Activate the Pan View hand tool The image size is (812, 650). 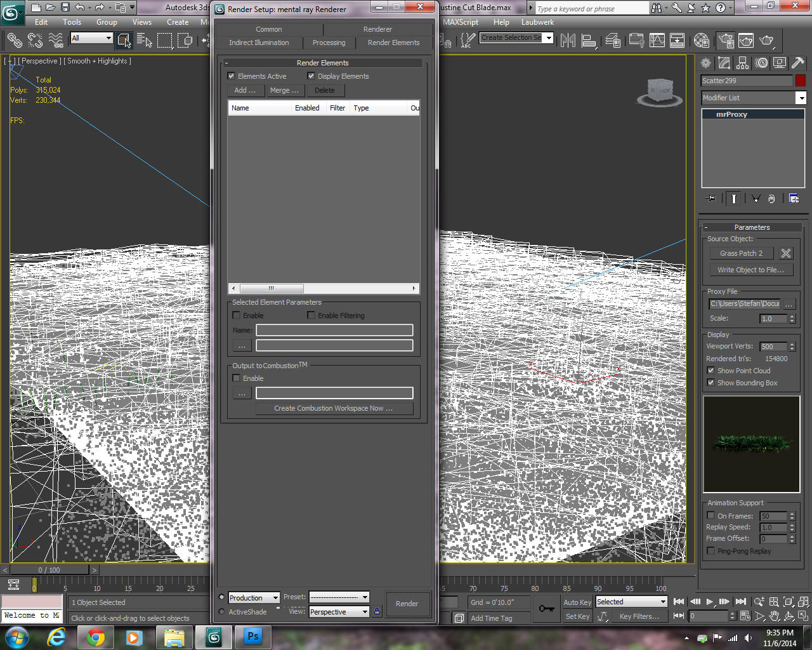(774, 616)
